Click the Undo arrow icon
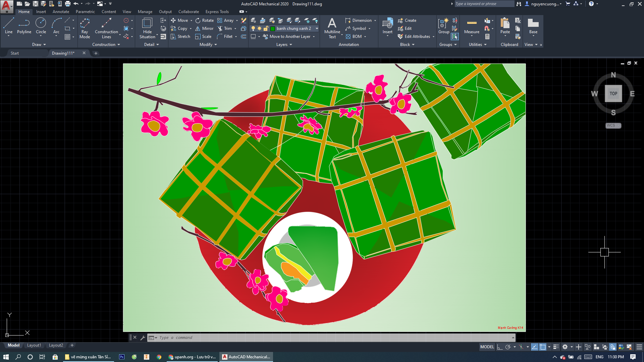Viewport: 644px width, 362px height. [x=76, y=4]
